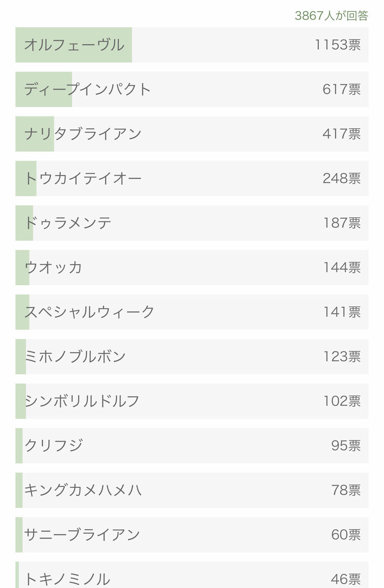The height and width of the screenshot is (588, 384).
Task: Click the 46票 vote count label
Action: tap(346, 579)
